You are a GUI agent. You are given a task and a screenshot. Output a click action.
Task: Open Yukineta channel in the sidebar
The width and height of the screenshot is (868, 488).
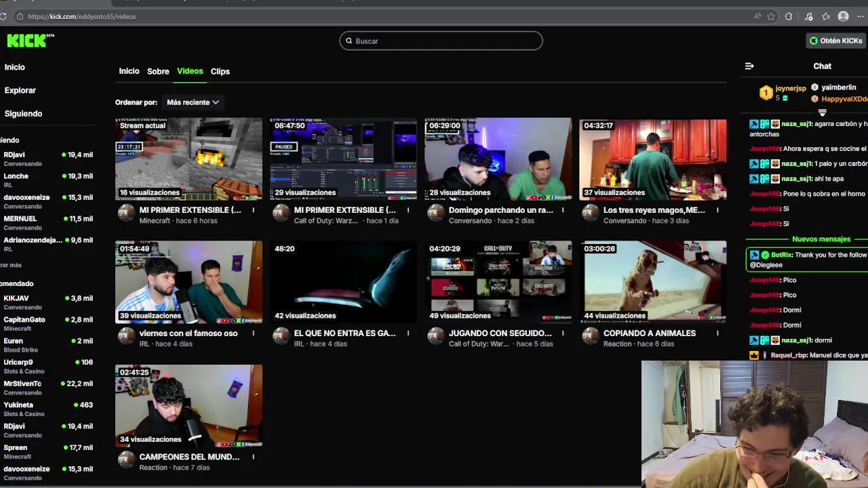pos(47,409)
